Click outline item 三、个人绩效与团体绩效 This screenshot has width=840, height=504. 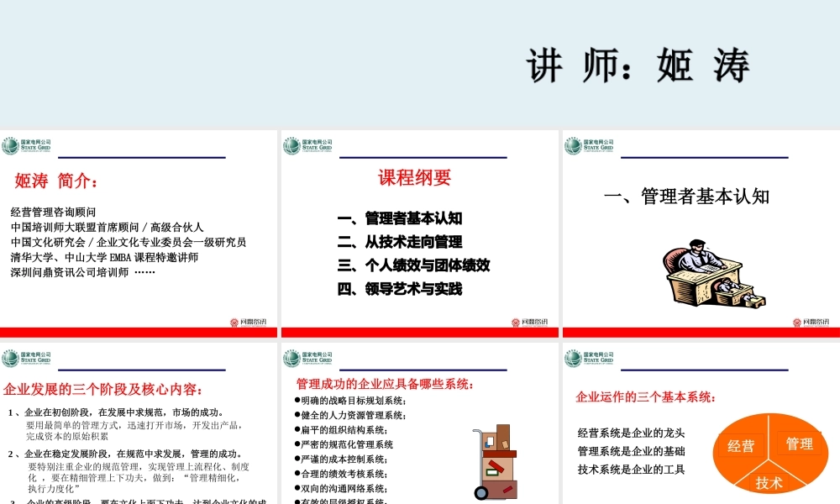tap(413, 265)
